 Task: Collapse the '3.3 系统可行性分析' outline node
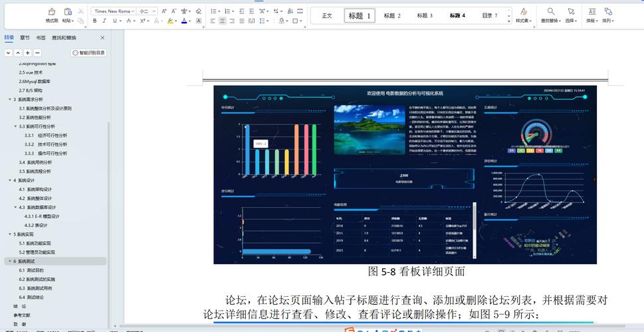click(15, 126)
